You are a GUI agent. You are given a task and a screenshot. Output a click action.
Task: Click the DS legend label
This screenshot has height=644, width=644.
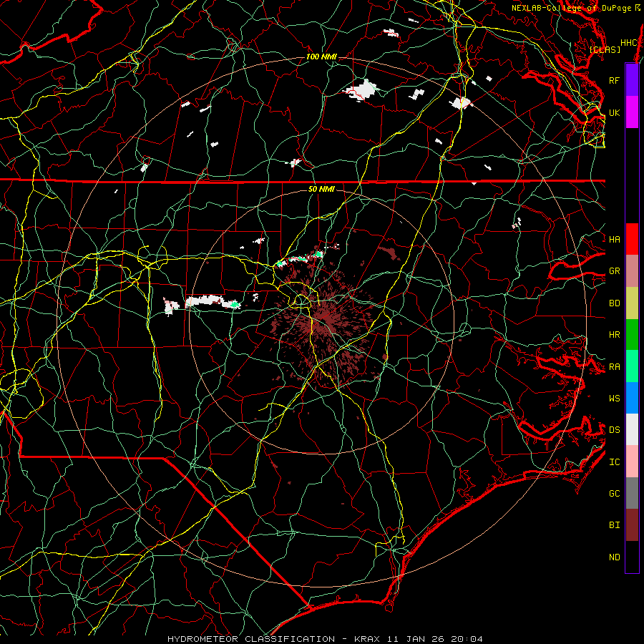coord(615,430)
